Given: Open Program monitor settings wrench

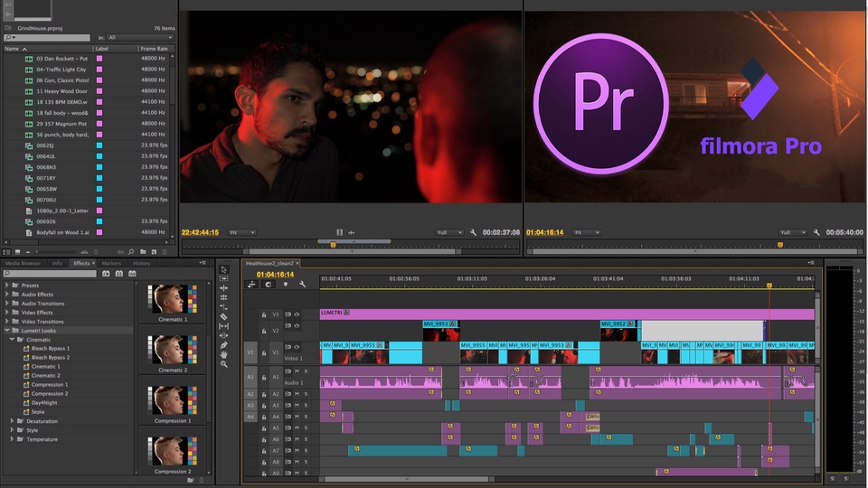Looking at the screenshot, I should 816,232.
